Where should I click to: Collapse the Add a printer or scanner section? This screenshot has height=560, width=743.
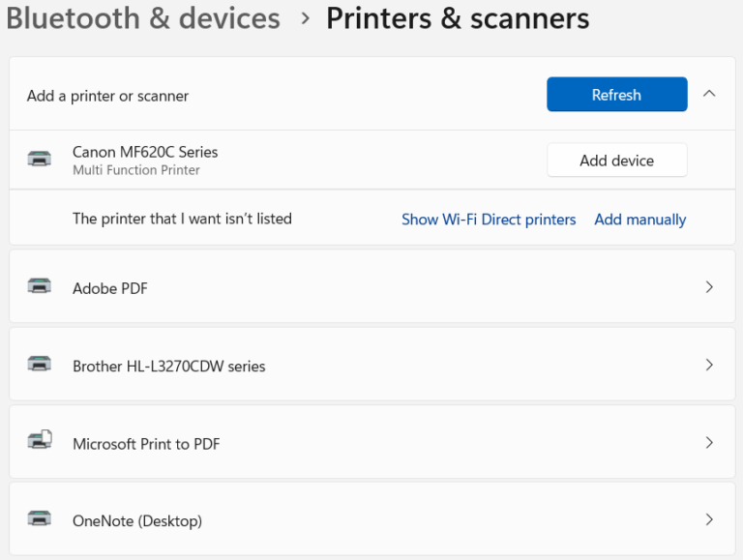tap(709, 95)
